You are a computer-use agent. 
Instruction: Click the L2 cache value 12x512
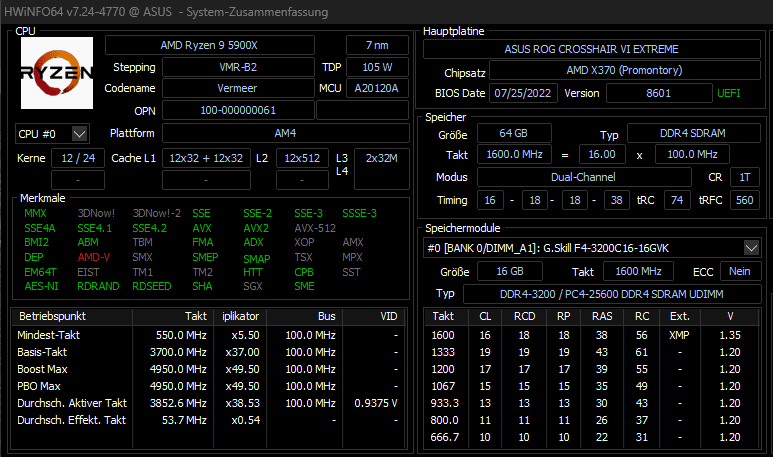pyautogui.click(x=302, y=158)
